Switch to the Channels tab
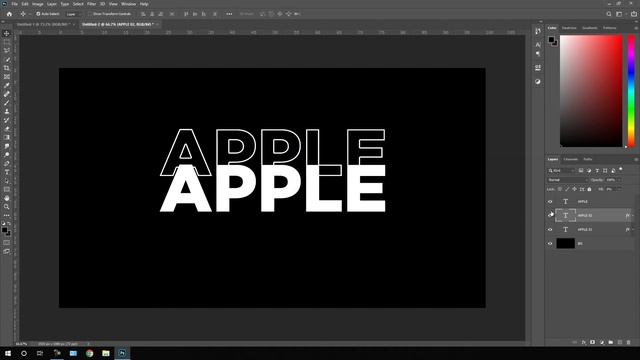The width and height of the screenshot is (640, 360). [571, 160]
